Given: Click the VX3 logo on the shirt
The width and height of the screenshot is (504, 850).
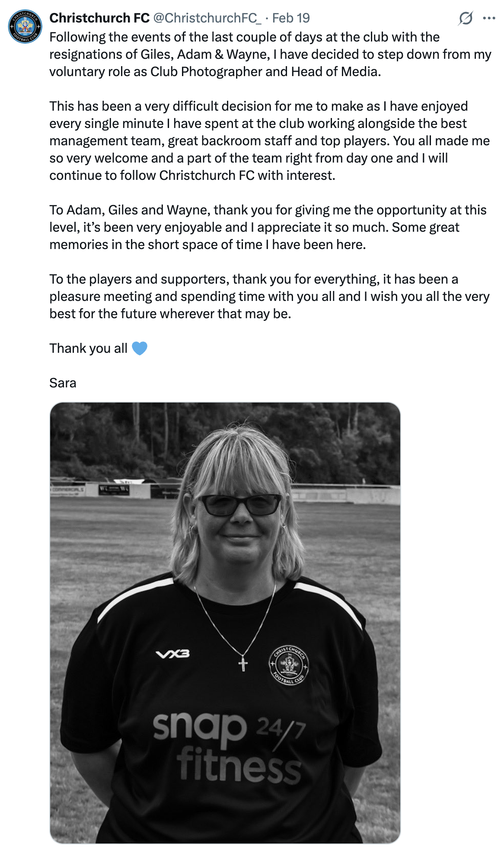Looking at the screenshot, I should coord(173,654).
